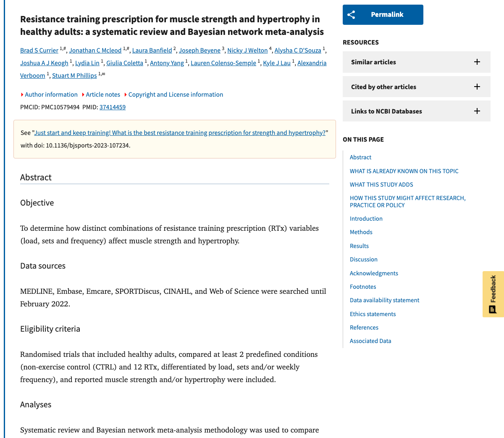
Task: Click the red arrow beside Article notes
Action: coord(84,95)
